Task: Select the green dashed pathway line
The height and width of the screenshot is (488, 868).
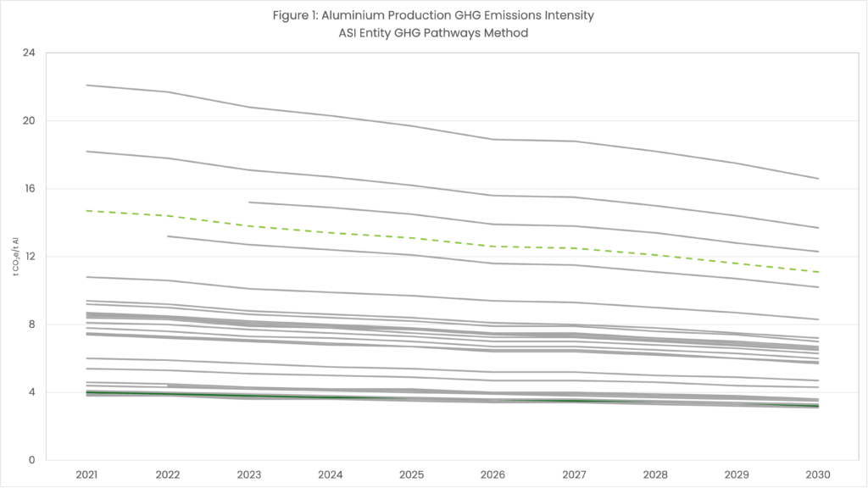Action: pos(411,236)
